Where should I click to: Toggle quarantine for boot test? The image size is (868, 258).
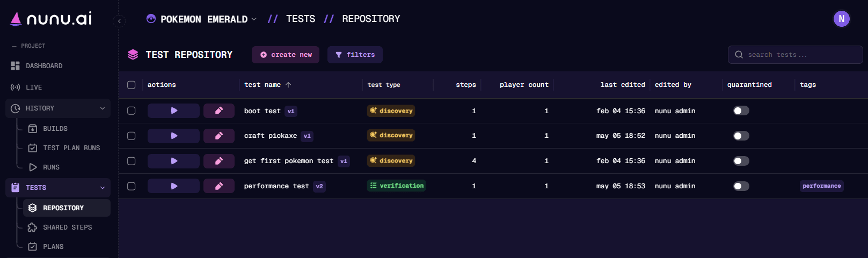pyautogui.click(x=741, y=110)
